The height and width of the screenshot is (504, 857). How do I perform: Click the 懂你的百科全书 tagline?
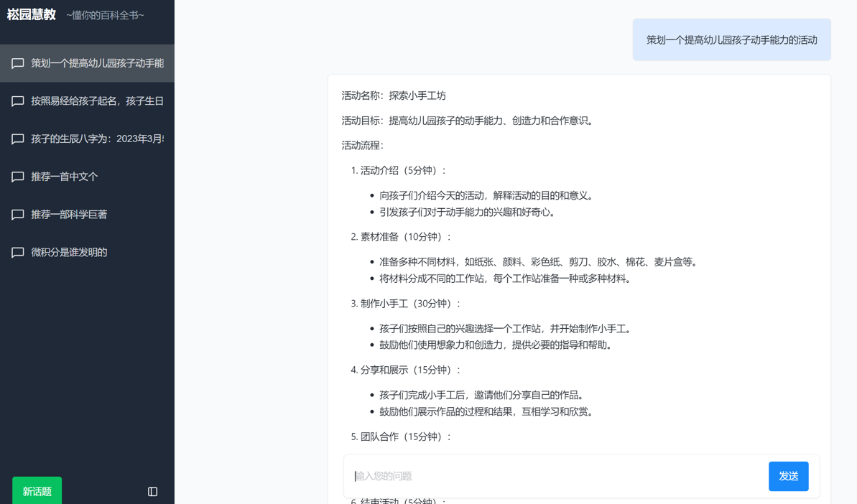(x=105, y=15)
